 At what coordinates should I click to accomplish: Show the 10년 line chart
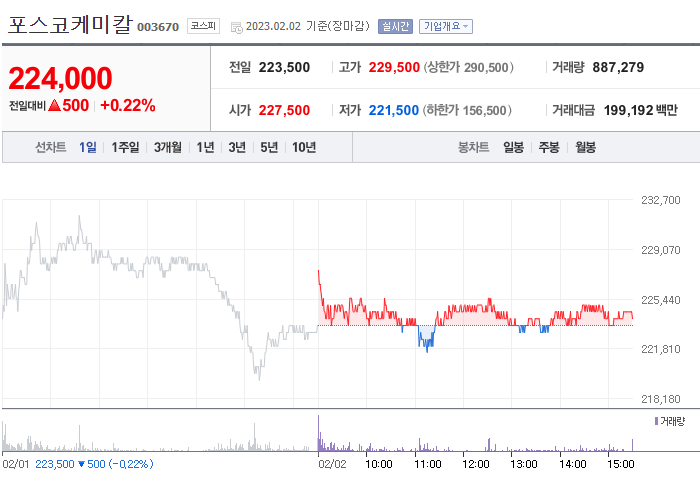point(304,147)
